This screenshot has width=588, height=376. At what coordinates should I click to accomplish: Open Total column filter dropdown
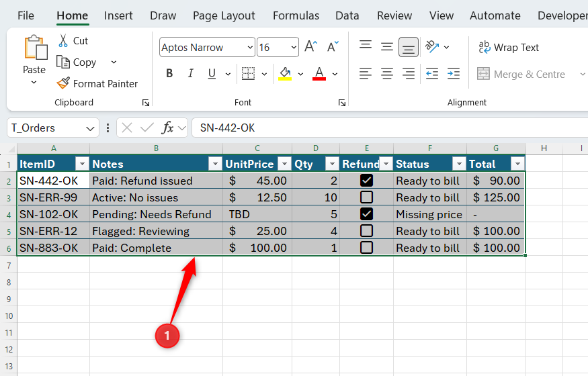pyautogui.click(x=517, y=164)
